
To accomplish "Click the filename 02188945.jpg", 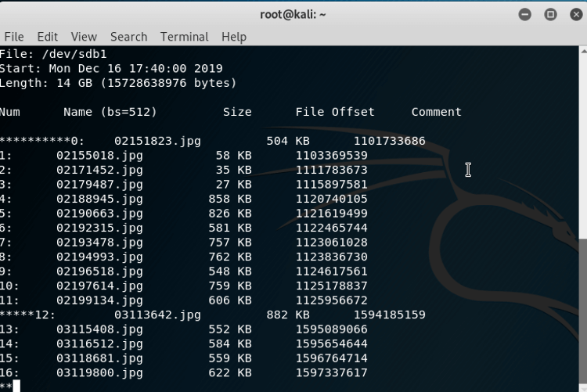I will (99, 199).
